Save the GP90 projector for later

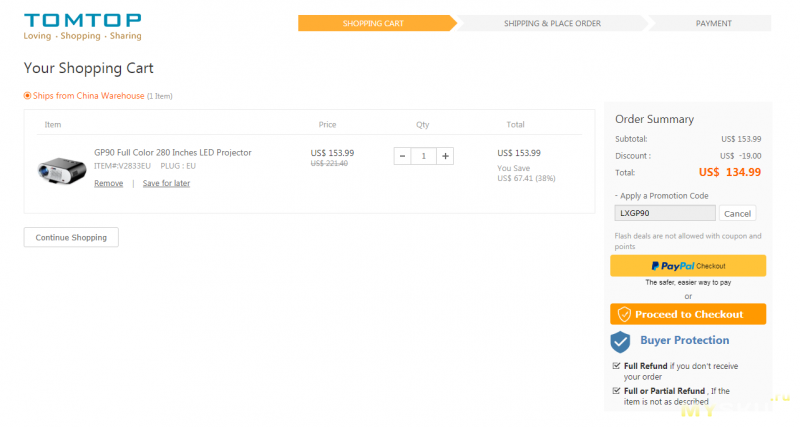coord(166,183)
